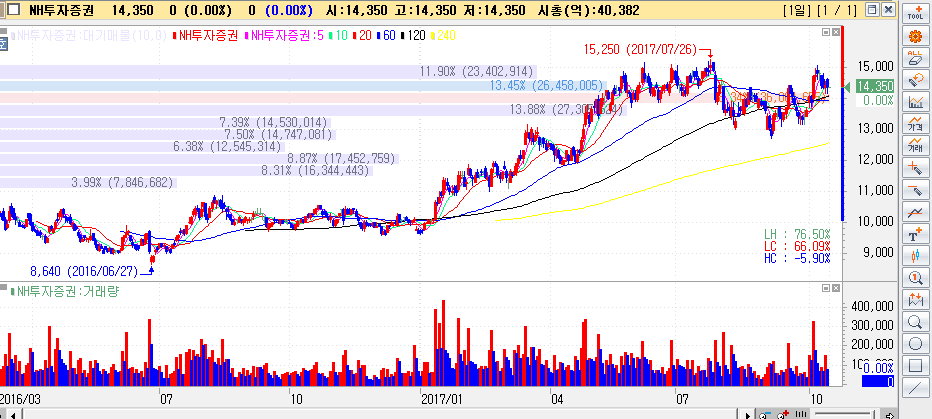Restore the chart window size button

872,10
